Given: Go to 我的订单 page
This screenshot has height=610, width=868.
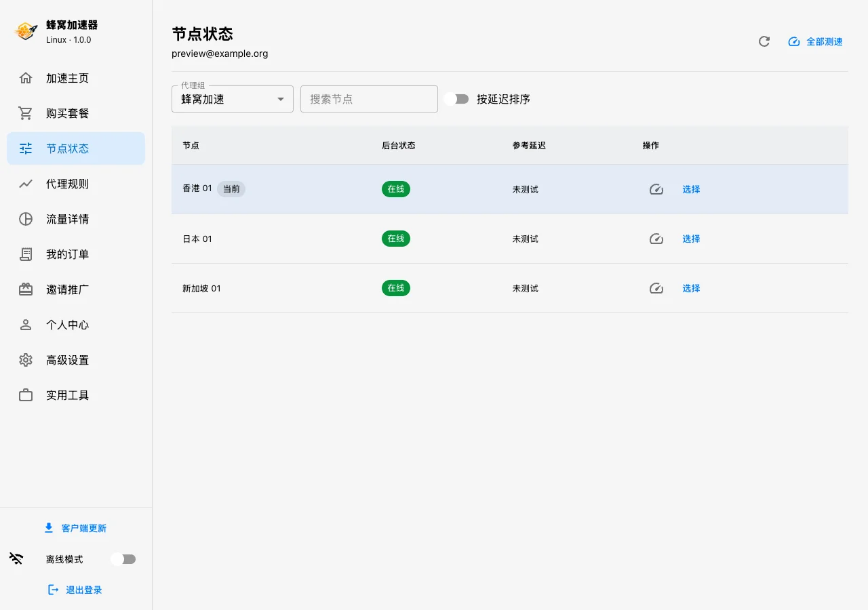Looking at the screenshot, I should click(x=76, y=254).
